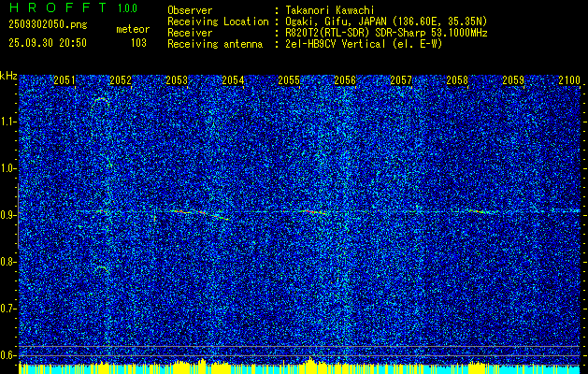Click the HROFFT title text
Image resolution: width=588 pixels, height=374 pixels.
[58, 7]
